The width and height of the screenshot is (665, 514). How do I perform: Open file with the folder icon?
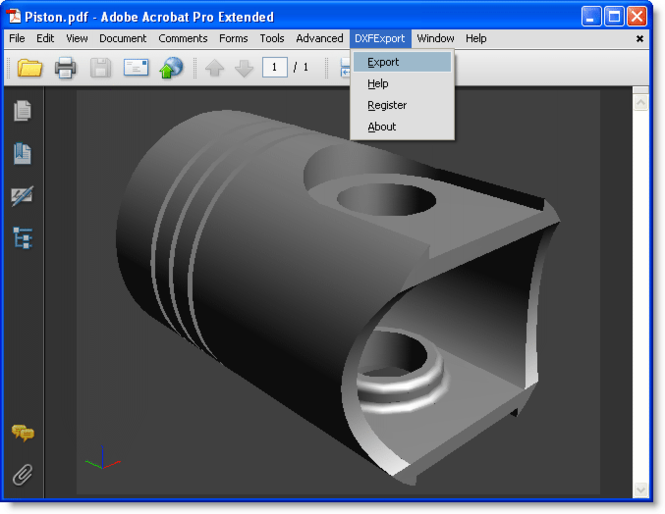pos(30,68)
